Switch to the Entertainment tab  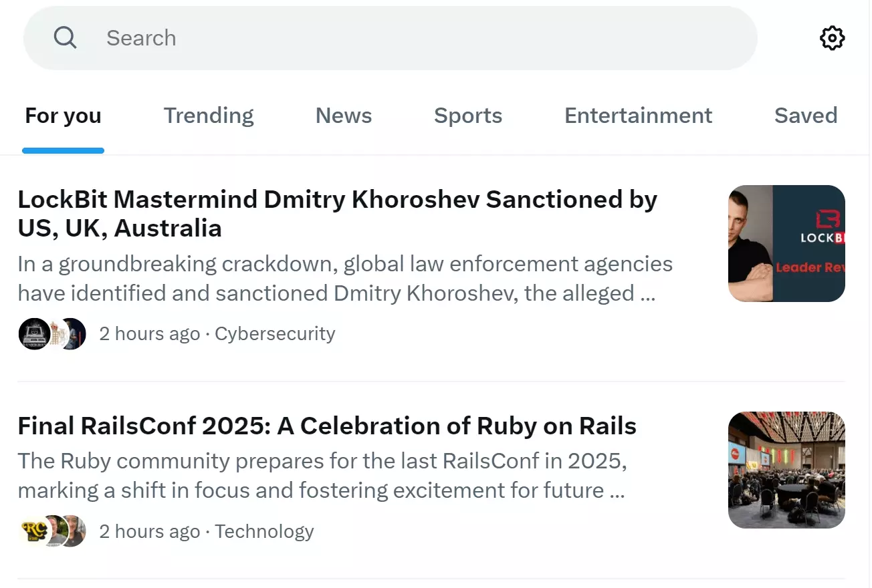pyautogui.click(x=638, y=115)
